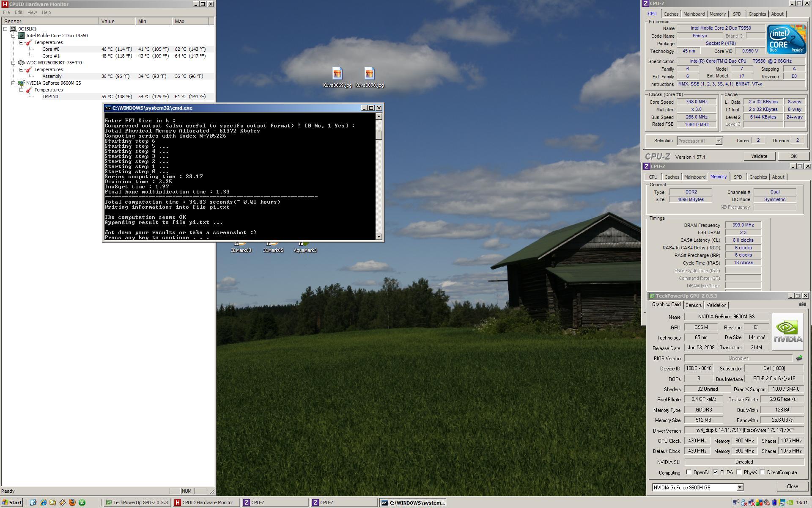Open the folder icon in quick launch
The width and height of the screenshot is (812, 508).
[53, 502]
